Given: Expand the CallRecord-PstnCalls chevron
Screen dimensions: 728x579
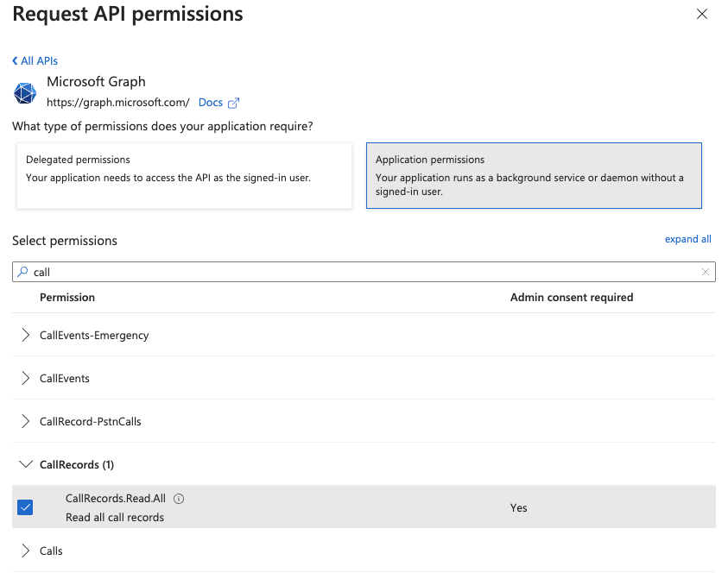Looking at the screenshot, I should coord(26,421).
